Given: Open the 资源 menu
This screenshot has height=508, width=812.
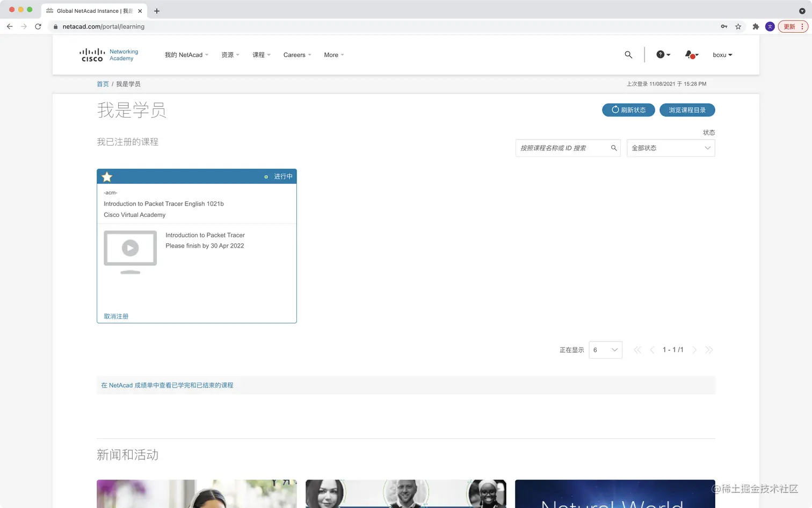Looking at the screenshot, I should (x=230, y=55).
